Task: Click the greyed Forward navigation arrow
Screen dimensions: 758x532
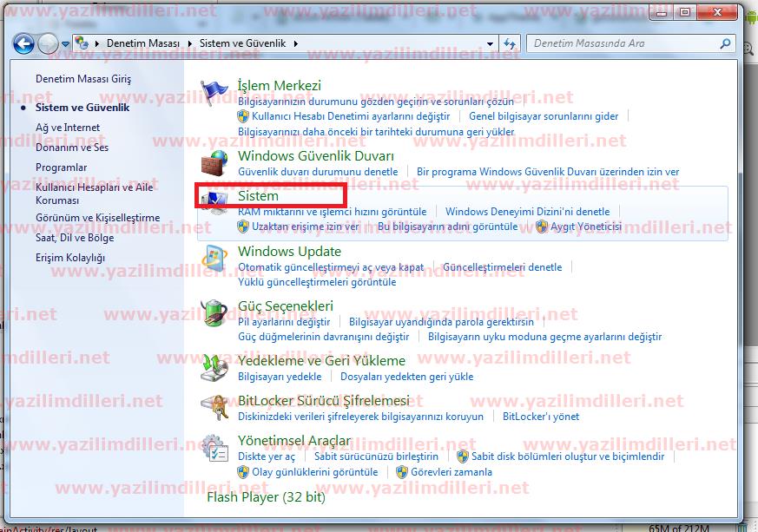Action: tap(48, 44)
